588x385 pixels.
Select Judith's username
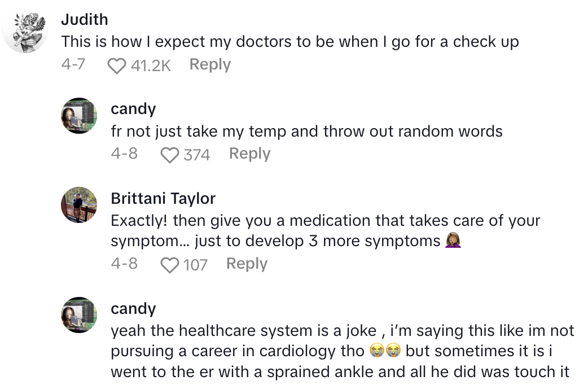click(x=85, y=19)
